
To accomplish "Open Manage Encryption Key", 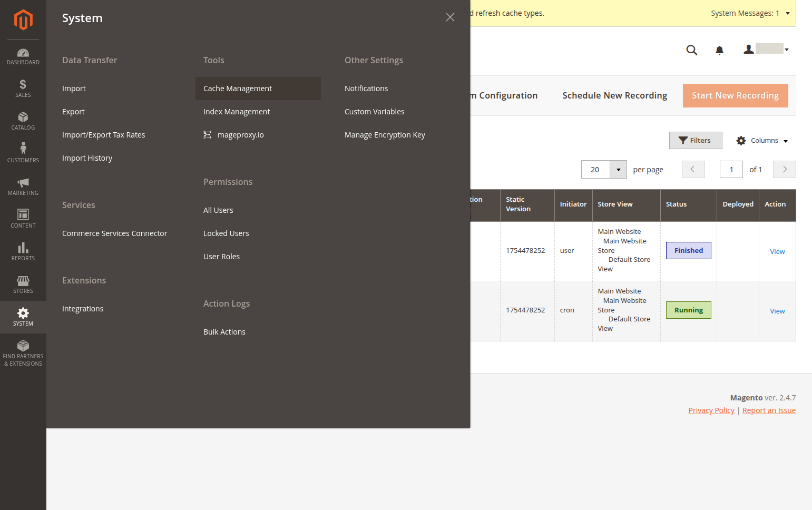I will (x=385, y=135).
